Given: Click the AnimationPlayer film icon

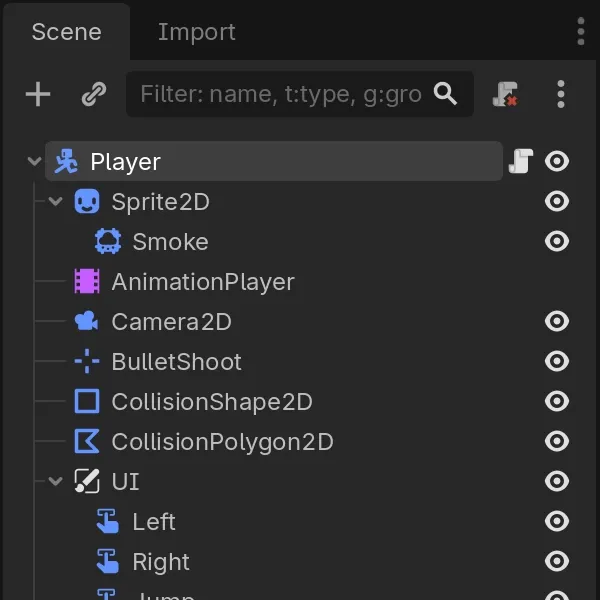Looking at the screenshot, I should 87,282.
